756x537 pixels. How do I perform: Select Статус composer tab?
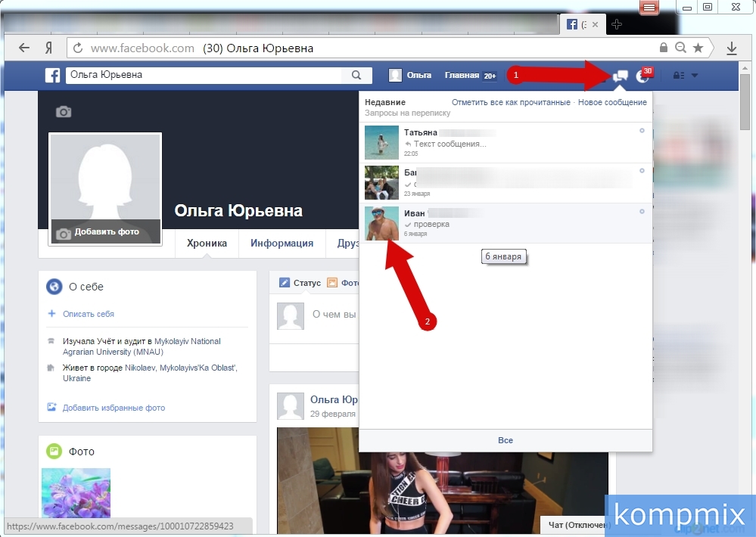coord(300,283)
